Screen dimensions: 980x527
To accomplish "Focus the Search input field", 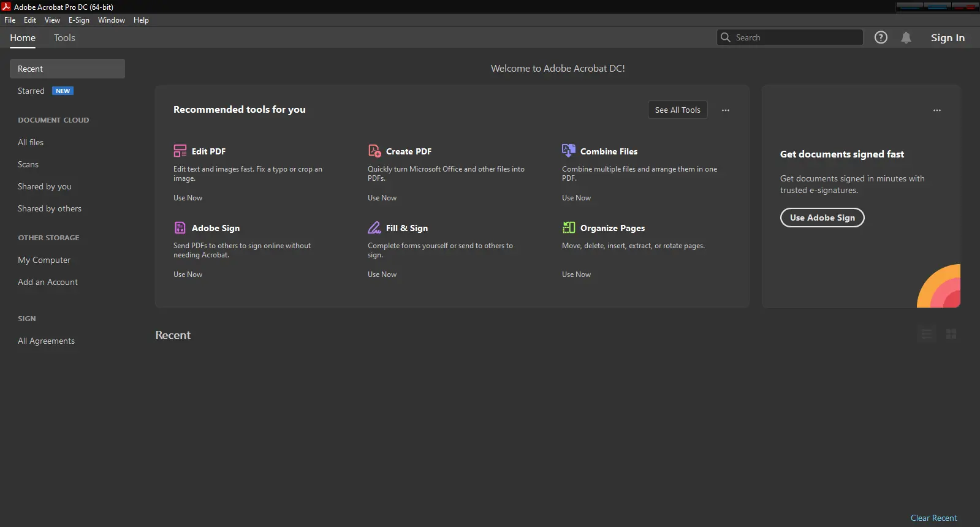I will point(789,37).
